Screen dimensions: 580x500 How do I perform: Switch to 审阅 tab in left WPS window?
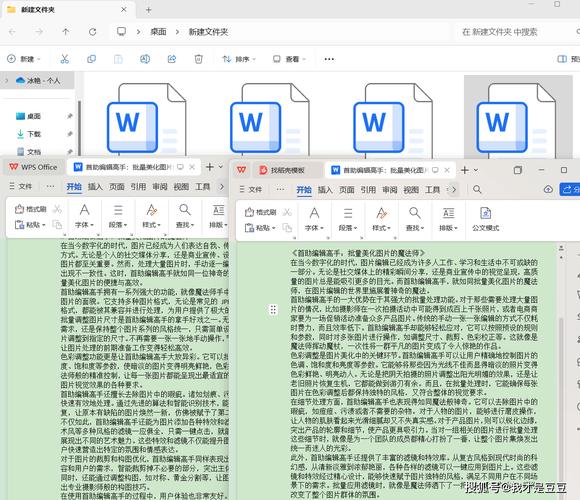pos(160,187)
